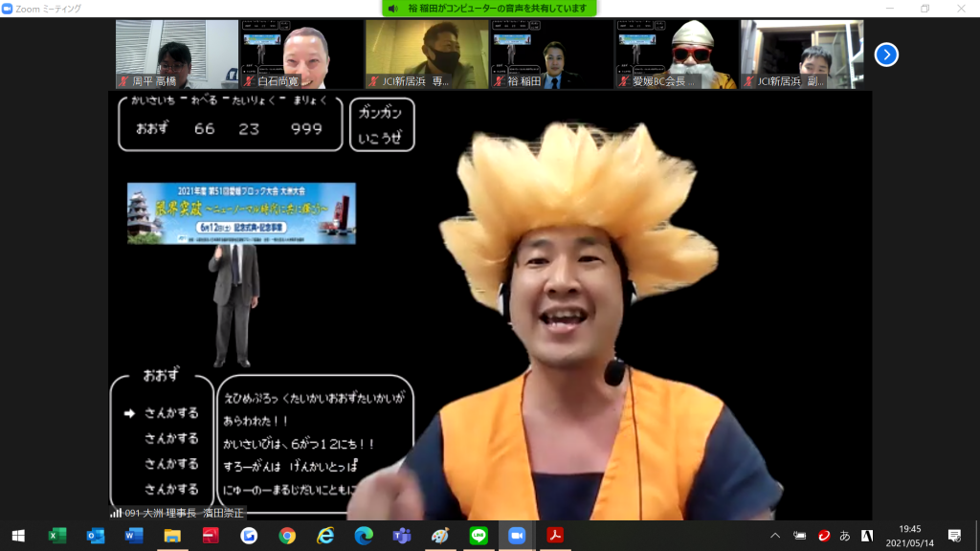Open the red app icon next to File Explorer
The image size is (980, 551).
[211, 536]
